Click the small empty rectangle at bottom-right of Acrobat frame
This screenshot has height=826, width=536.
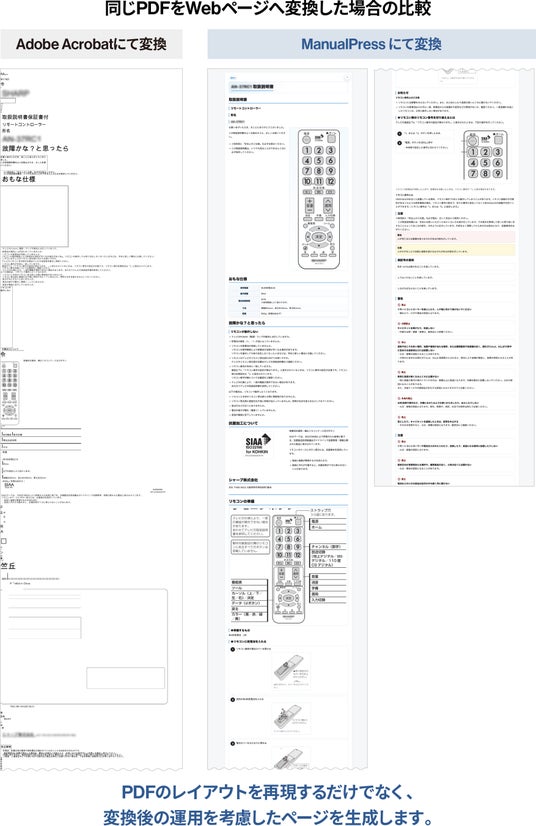(x=125, y=678)
